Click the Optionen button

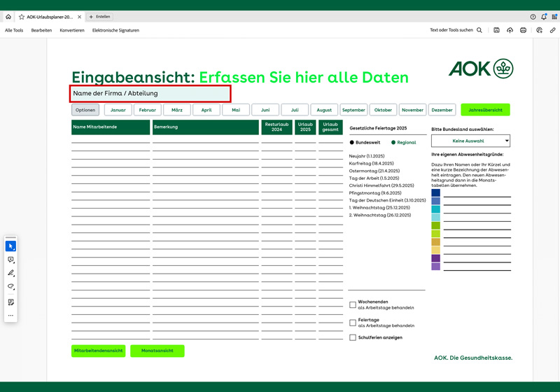tap(85, 110)
